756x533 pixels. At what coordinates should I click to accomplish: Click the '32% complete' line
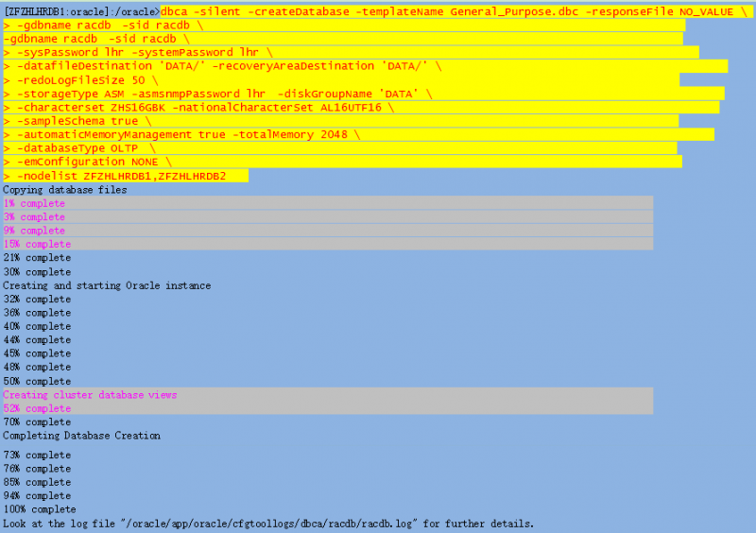tap(37, 299)
